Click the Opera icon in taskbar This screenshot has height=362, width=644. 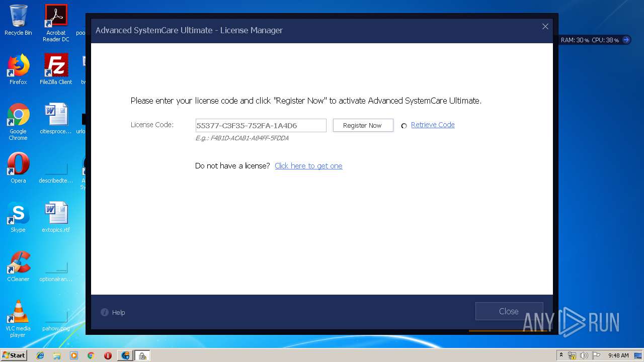pos(108,355)
